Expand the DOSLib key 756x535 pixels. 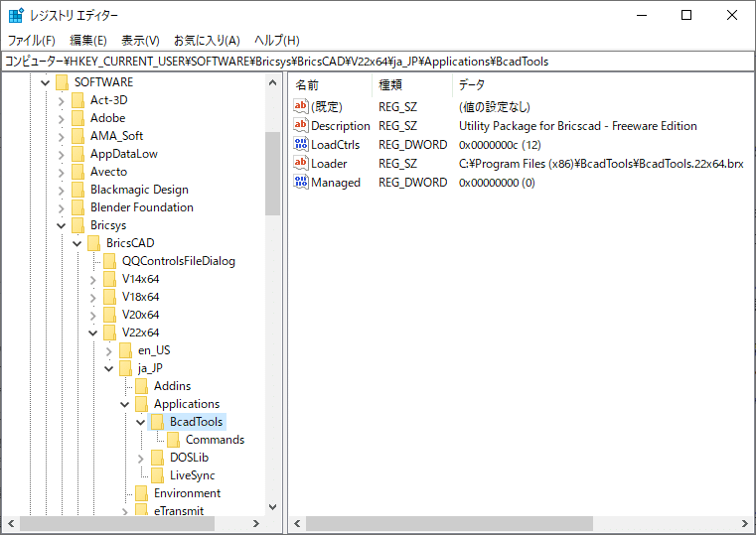(141, 459)
